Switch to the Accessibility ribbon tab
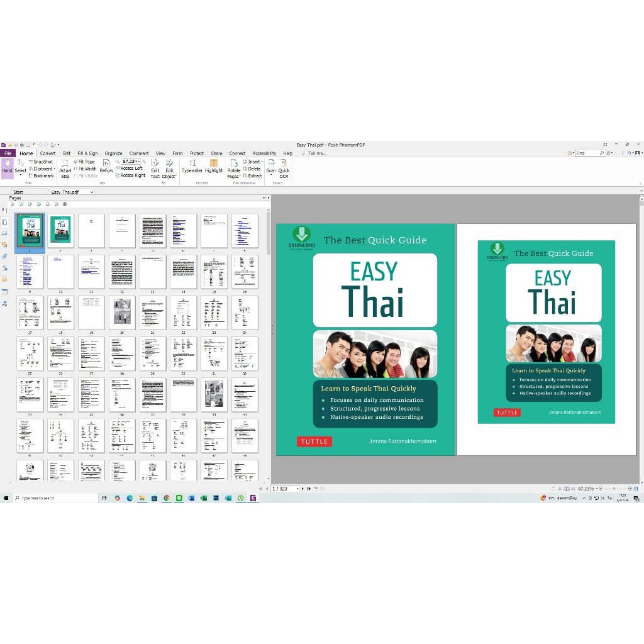The image size is (644, 644). click(x=264, y=153)
